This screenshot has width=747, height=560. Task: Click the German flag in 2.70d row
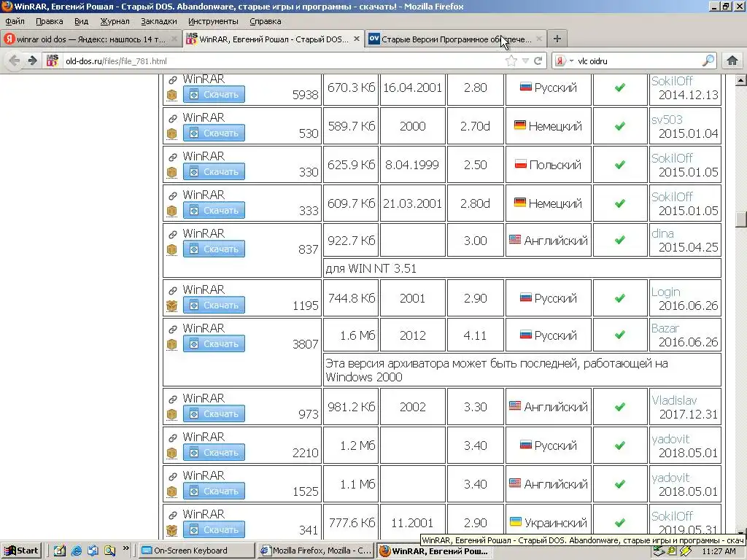tap(520, 125)
